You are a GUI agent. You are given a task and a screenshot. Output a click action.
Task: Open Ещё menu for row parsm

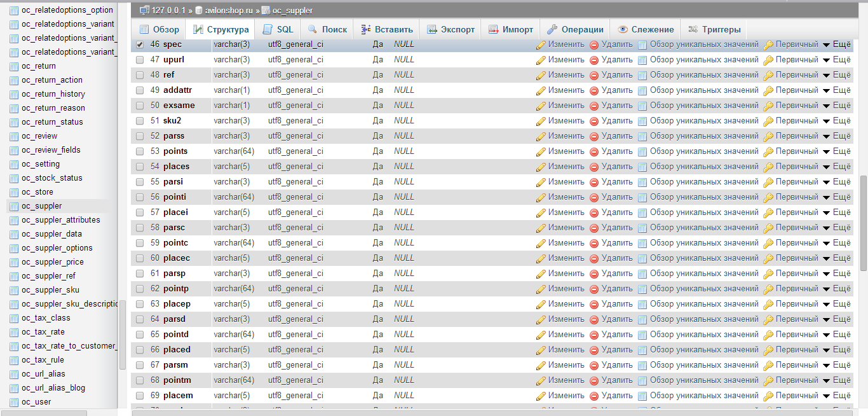836,365
